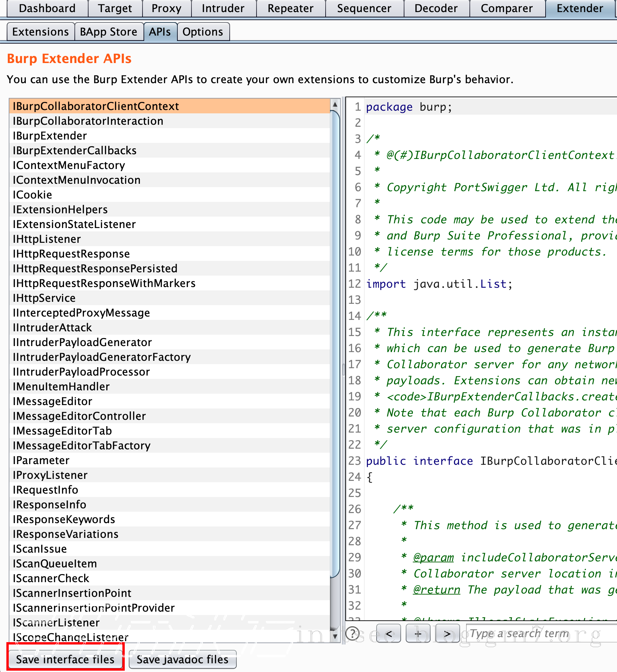Click the next match '>' button
617x672 pixels.
pyautogui.click(x=447, y=633)
